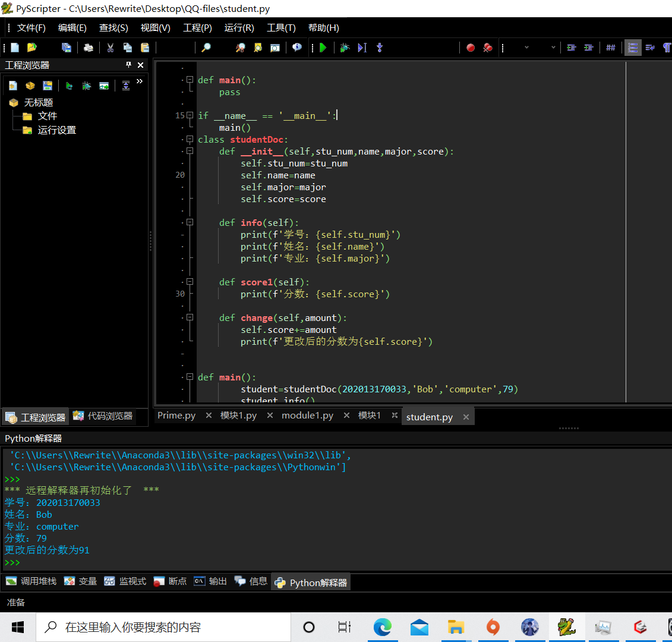Close the 工程浏览器 panel
Viewport: 672px width, 642px height.
point(140,65)
